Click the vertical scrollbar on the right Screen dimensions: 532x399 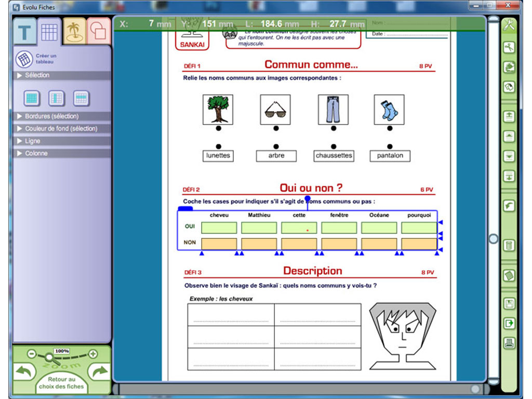click(x=492, y=236)
